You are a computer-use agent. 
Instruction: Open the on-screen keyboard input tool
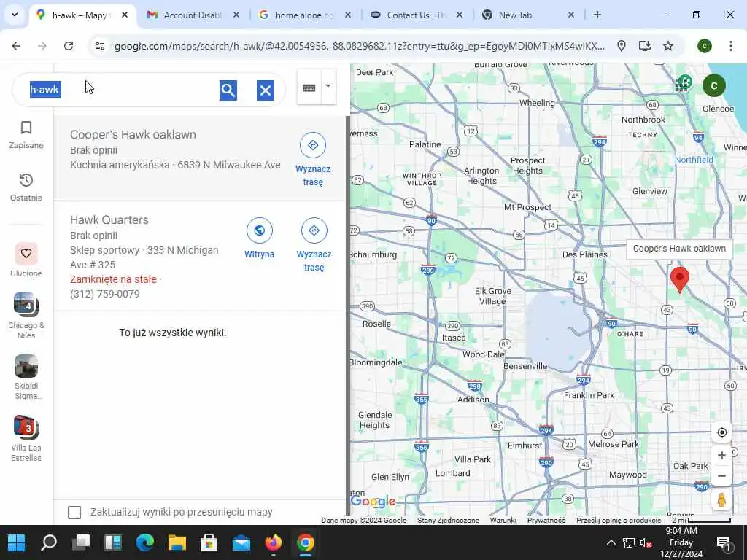[x=309, y=87]
